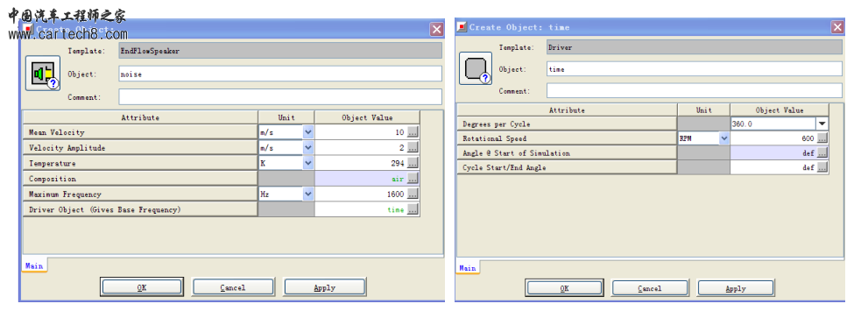This screenshot has height=325, width=868.
Task: Click Apply in time dialog
Action: [736, 288]
